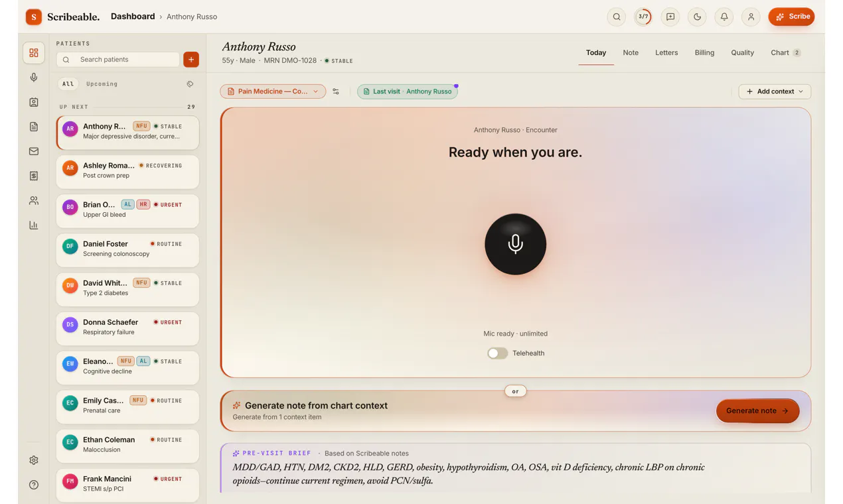Start recording with the large microphone button
Screen dimensions: 843x504
tap(515, 244)
